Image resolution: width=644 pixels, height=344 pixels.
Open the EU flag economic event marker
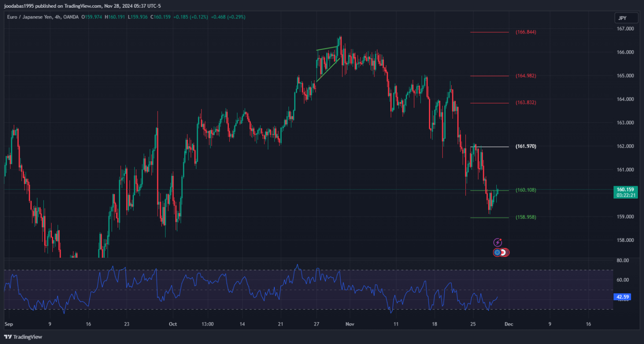point(497,252)
